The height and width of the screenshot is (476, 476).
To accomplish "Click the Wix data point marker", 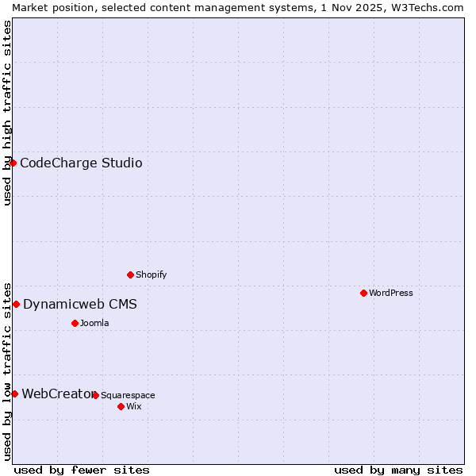I will [x=121, y=406].
